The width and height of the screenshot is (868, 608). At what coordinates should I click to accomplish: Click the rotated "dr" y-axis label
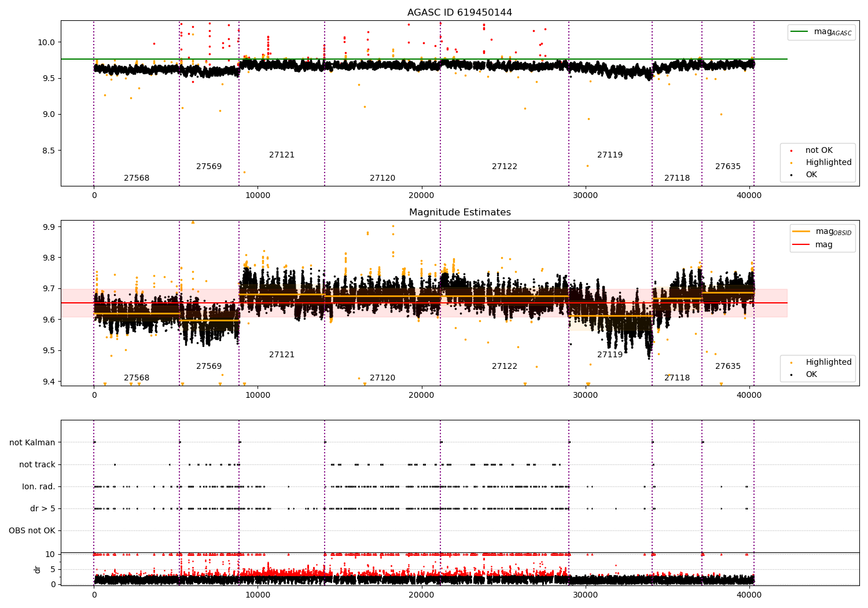pyautogui.click(x=38, y=569)
